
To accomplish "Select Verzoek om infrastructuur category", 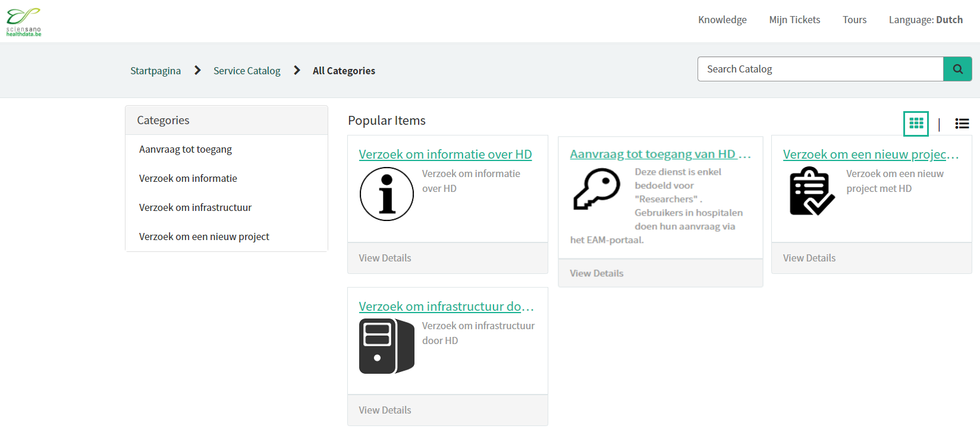I will [x=195, y=207].
